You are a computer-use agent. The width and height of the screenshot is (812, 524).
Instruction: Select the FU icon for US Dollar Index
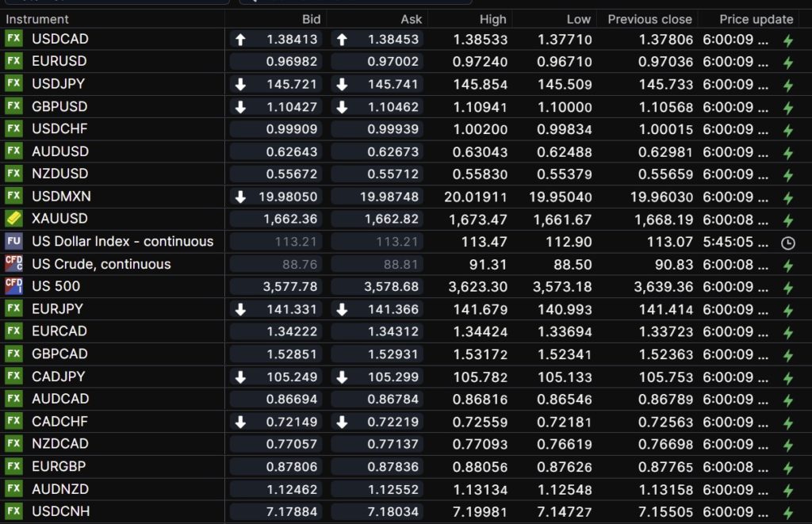click(13, 242)
